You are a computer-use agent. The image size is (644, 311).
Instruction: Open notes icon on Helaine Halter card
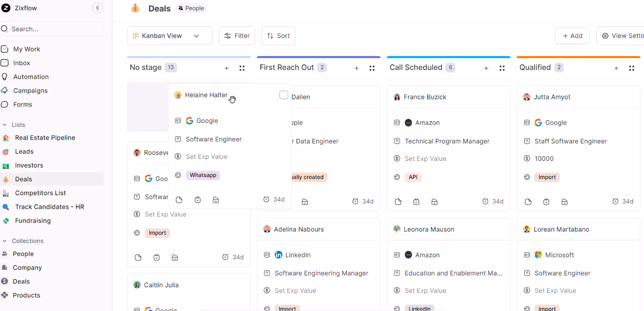point(179,200)
